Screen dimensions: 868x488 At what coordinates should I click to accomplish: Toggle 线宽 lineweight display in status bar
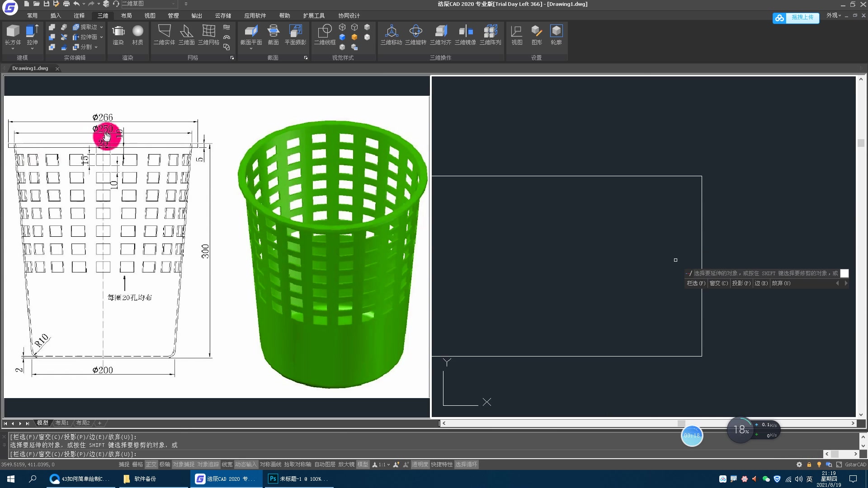click(x=227, y=465)
